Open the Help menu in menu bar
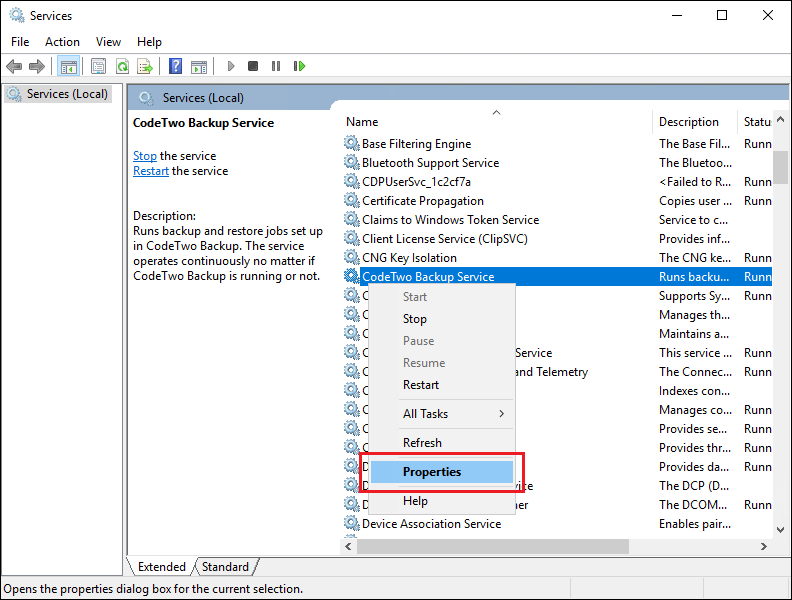 click(149, 41)
